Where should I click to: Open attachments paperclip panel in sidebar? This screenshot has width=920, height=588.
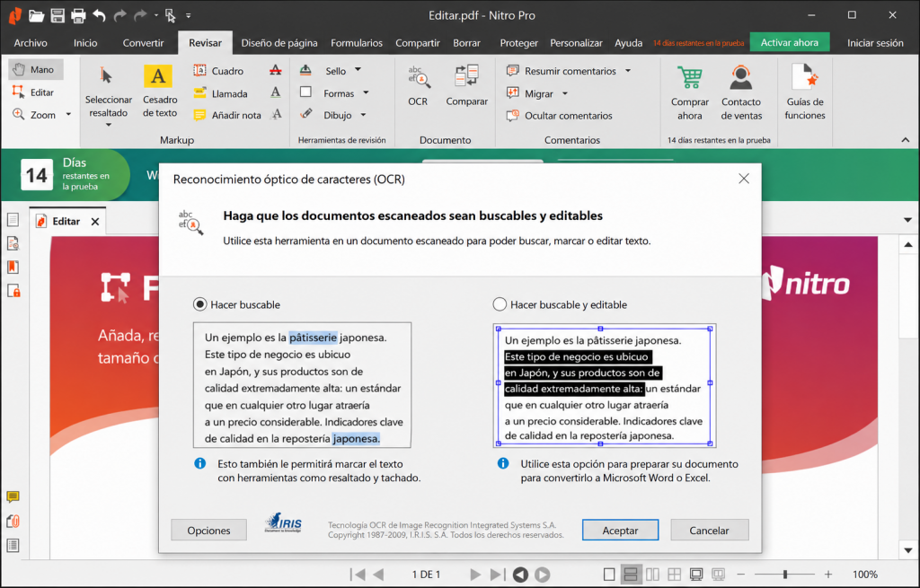pyautogui.click(x=13, y=522)
